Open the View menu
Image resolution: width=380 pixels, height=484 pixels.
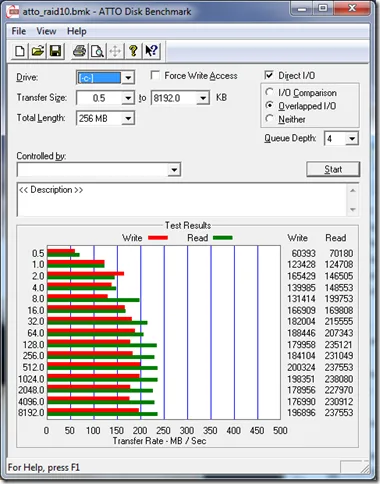tap(46, 31)
